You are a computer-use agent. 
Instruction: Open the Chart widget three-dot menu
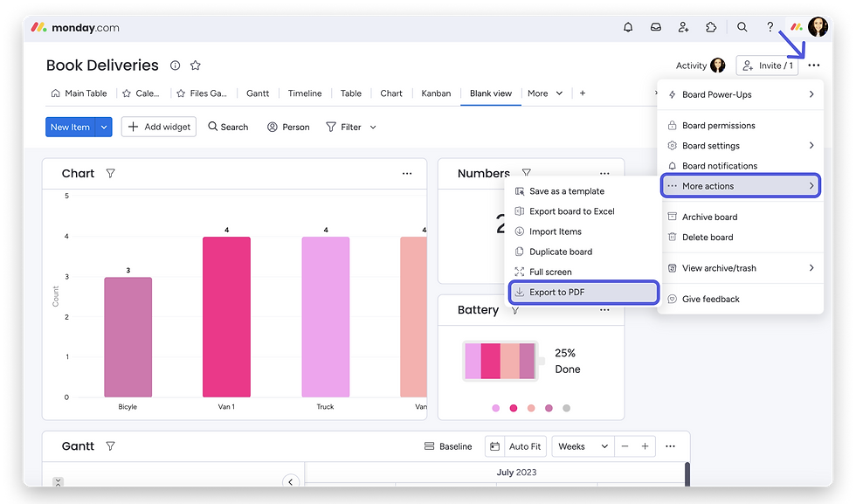coord(407,174)
